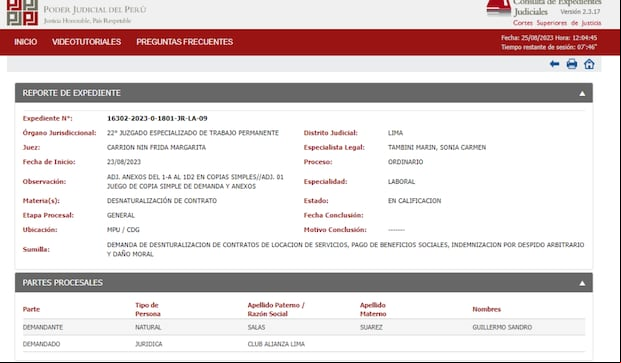The image size is (621, 363).
Task: Click the back arrow icon
Action: 554,64
